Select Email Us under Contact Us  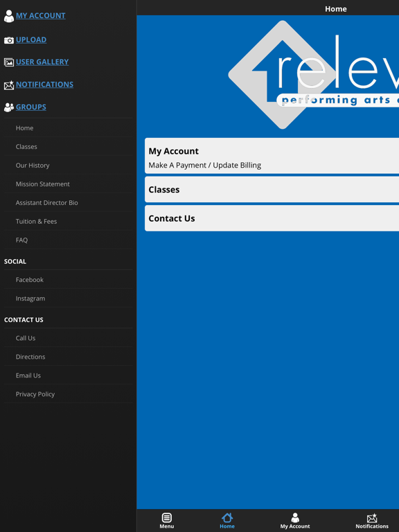pyautogui.click(x=68, y=375)
